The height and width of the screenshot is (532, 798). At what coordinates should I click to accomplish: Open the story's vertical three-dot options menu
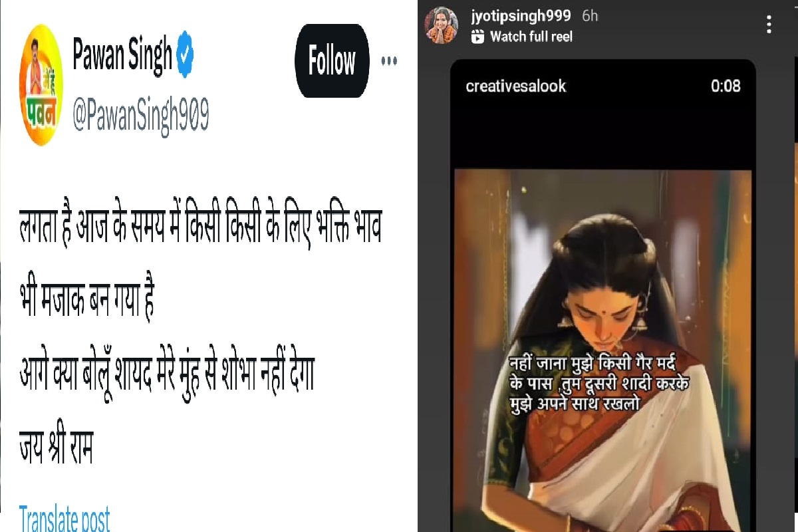click(x=769, y=25)
